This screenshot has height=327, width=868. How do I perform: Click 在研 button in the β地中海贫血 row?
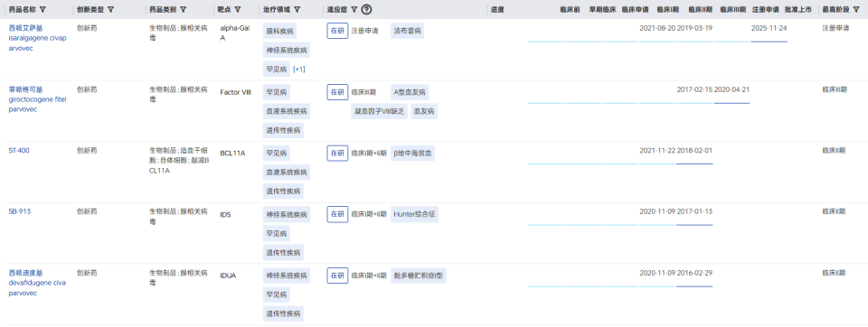[337, 154]
